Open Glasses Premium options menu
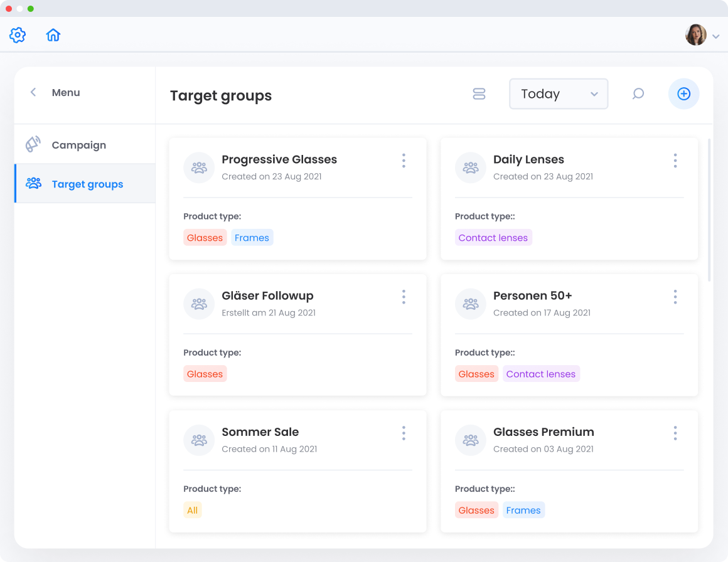The width and height of the screenshot is (728, 562). pyautogui.click(x=675, y=433)
